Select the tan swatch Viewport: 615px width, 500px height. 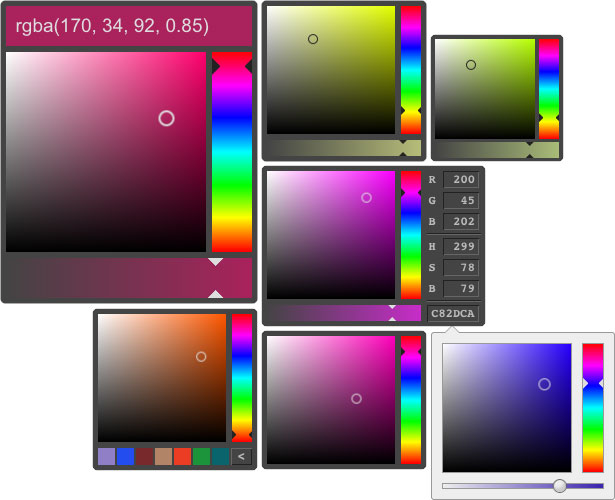(163, 457)
